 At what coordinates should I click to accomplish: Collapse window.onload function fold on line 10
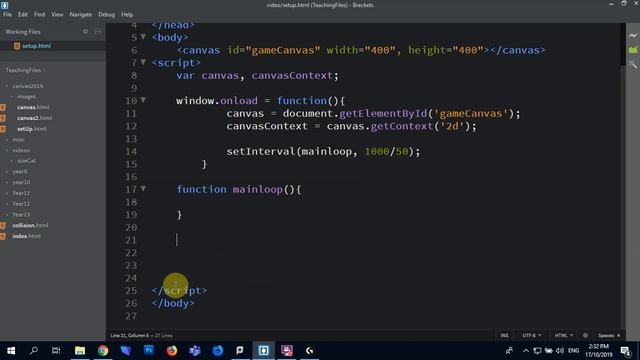(143, 100)
